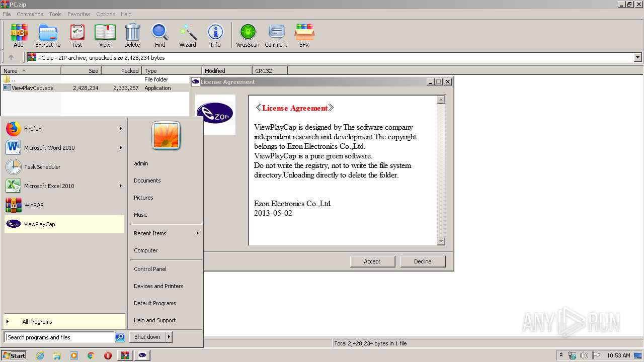Sort by the Packed column header
The image size is (644, 362).
point(121,71)
